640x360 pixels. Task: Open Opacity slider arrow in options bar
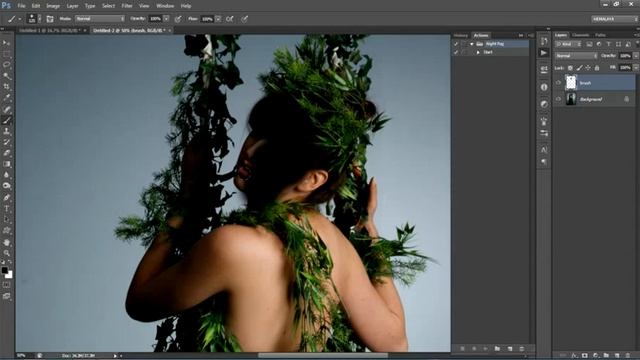(x=166, y=19)
